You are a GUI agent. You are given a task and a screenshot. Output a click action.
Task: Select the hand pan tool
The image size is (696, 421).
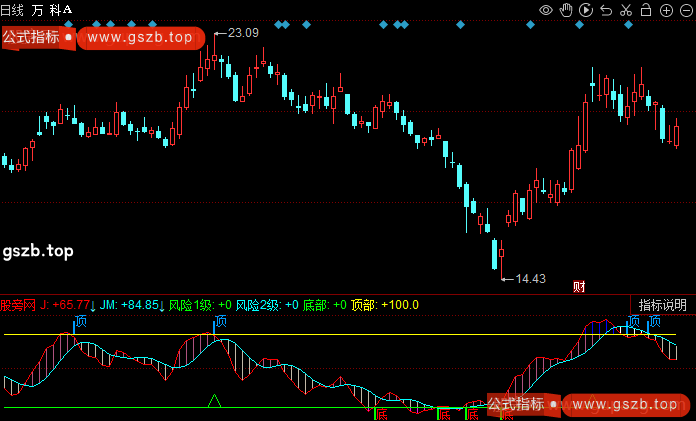click(x=565, y=10)
